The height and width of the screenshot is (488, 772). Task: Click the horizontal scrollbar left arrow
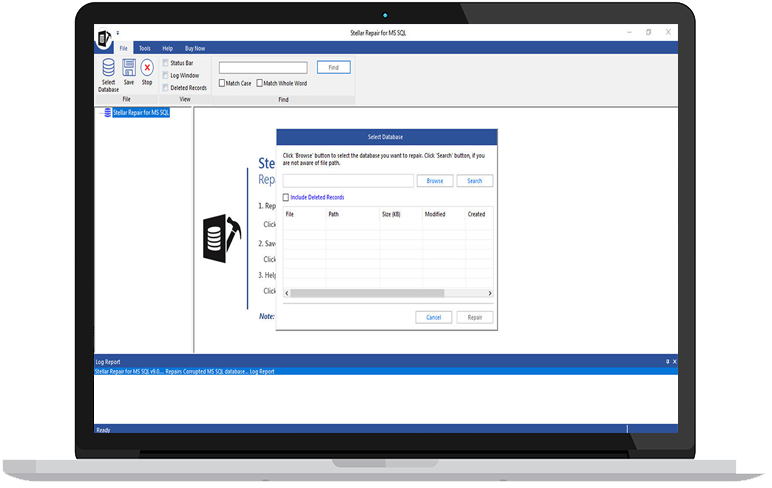(287, 293)
